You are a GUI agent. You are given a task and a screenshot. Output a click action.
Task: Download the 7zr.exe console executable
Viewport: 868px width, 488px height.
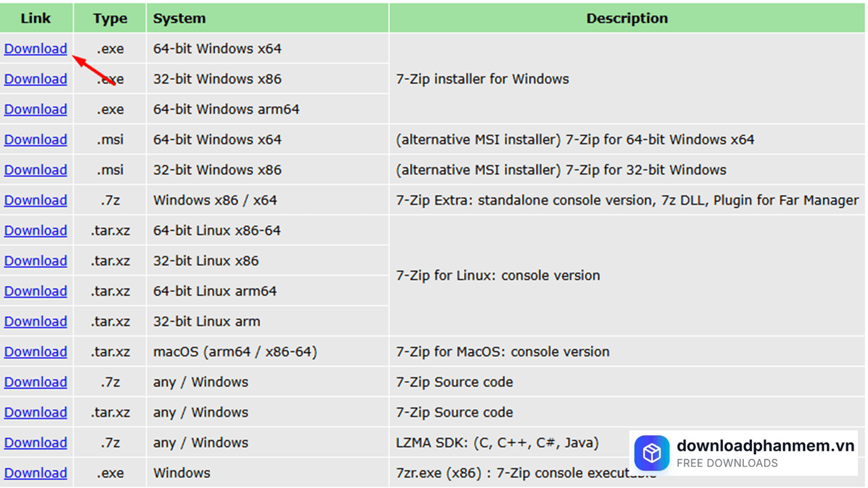point(35,473)
